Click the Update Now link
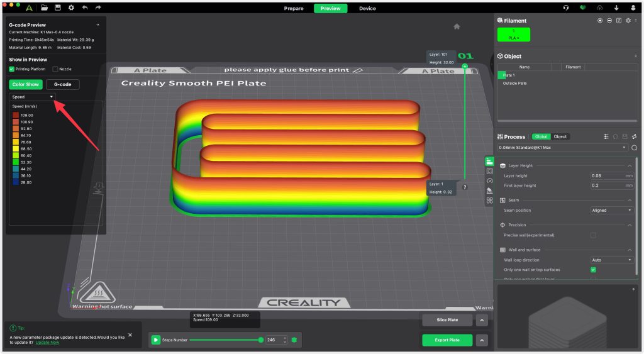The height and width of the screenshot is (354, 644). pyautogui.click(x=47, y=342)
